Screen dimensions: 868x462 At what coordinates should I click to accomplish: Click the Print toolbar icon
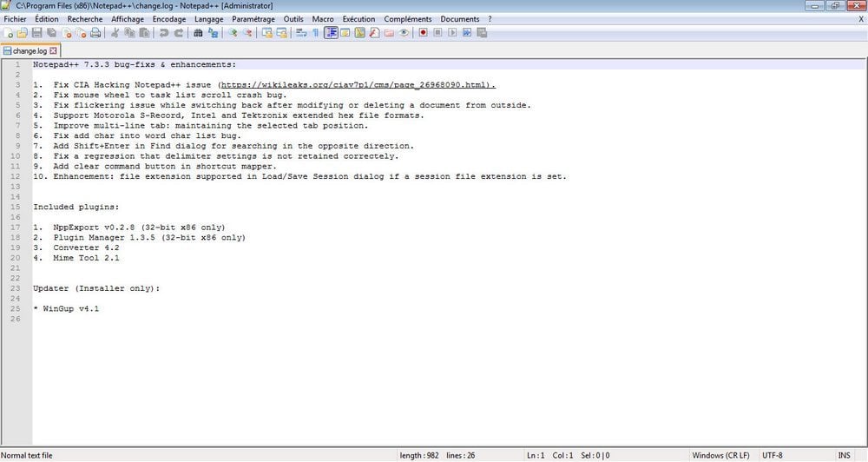coord(95,33)
